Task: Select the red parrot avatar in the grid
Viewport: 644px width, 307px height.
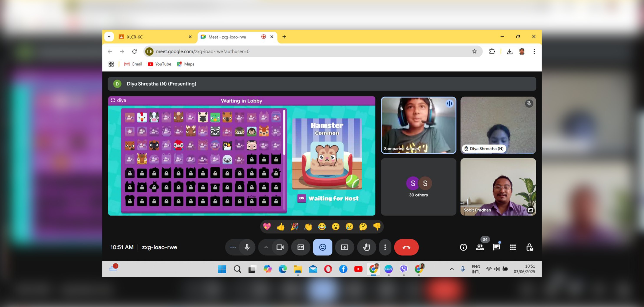Action: [x=178, y=145]
